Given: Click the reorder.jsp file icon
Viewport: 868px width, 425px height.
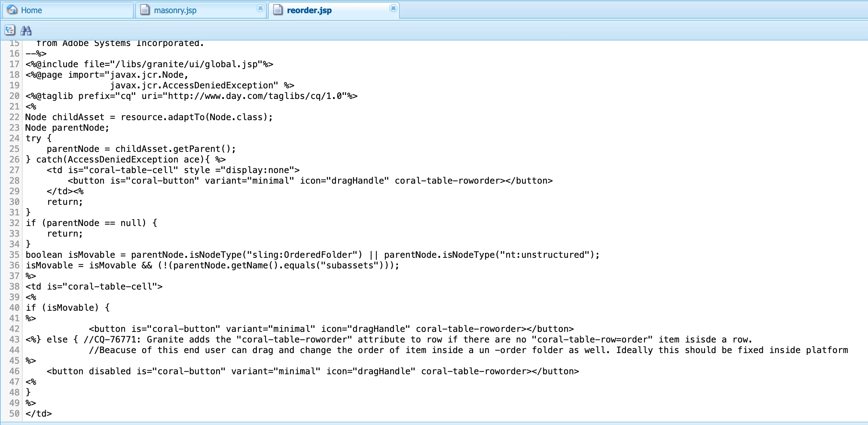Looking at the screenshot, I should click(278, 10).
